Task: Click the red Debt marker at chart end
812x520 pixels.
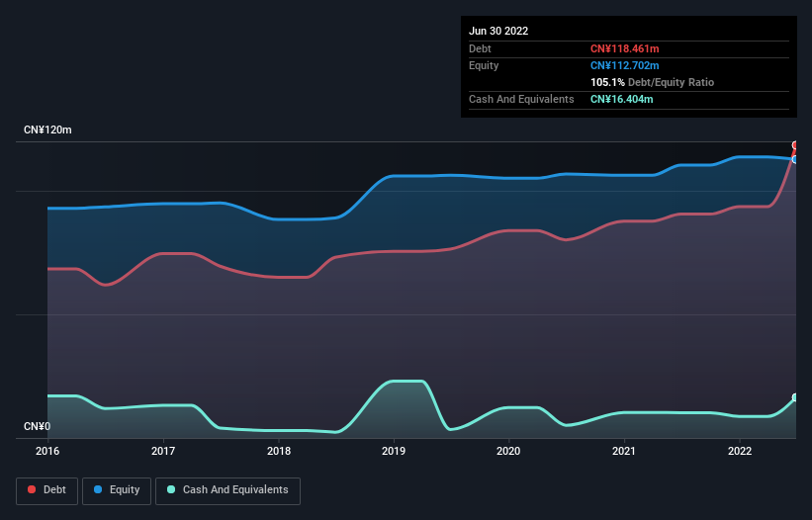Action: [795, 145]
